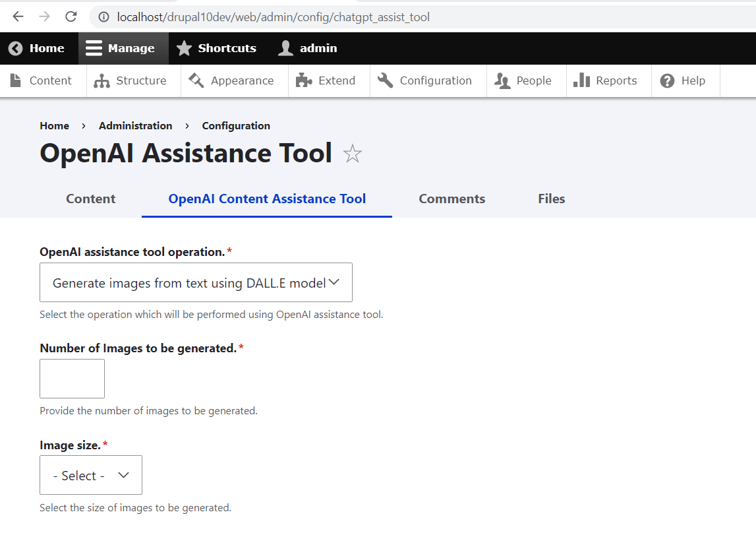Open the OpenAI assistance tool operation dropdown

[x=196, y=283]
